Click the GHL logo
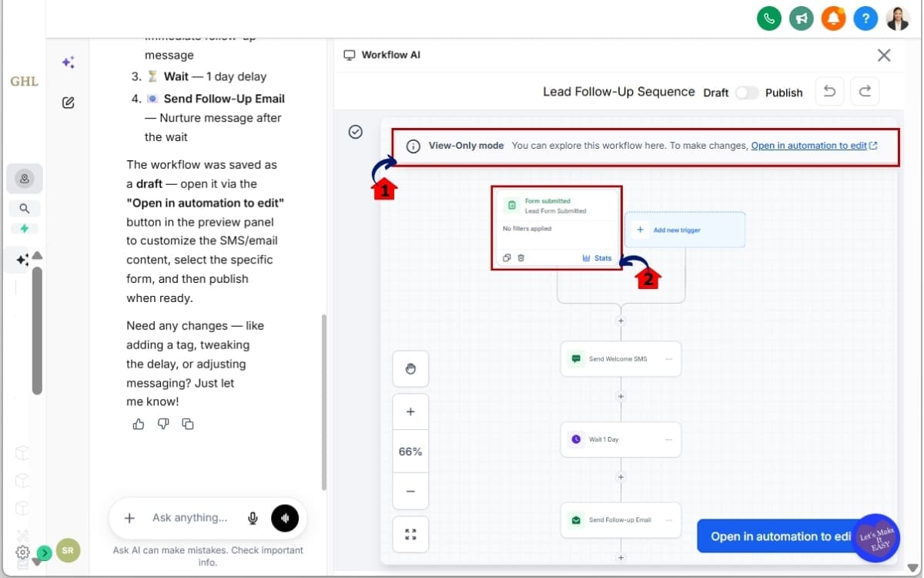The image size is (924, 578). point(24,81)
